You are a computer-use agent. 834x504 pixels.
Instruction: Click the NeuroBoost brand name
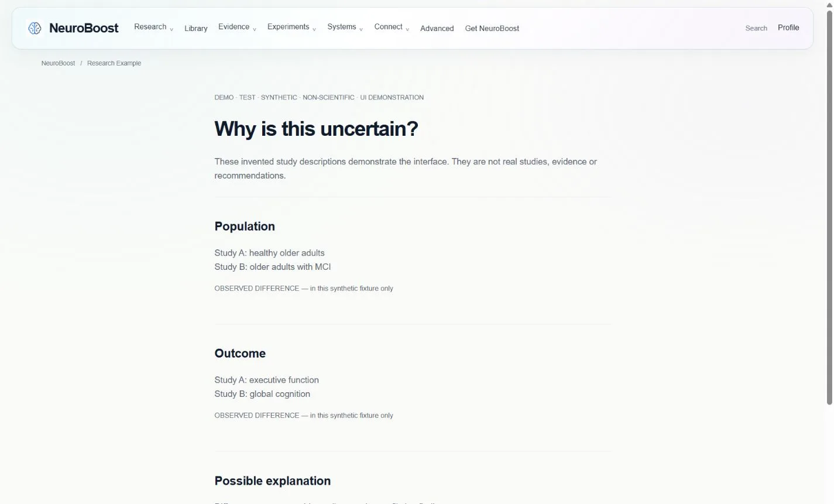point(84,28)
